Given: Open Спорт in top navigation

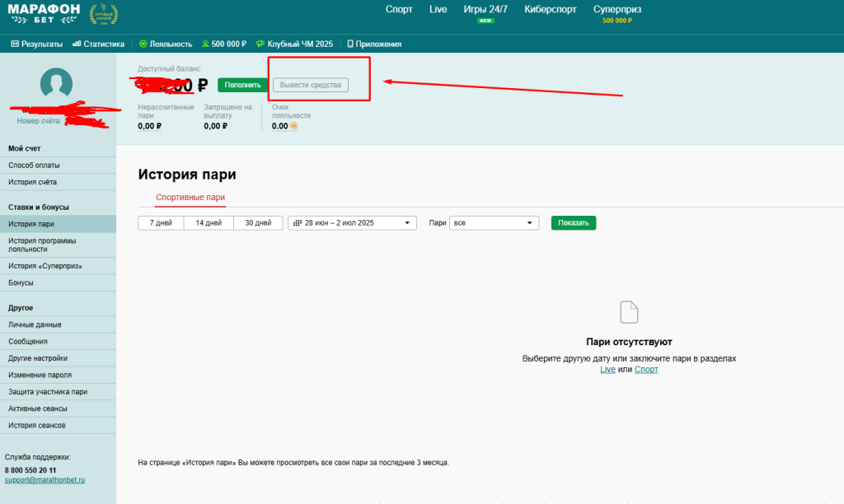Looking at the screenshot, I should [399, 9].
